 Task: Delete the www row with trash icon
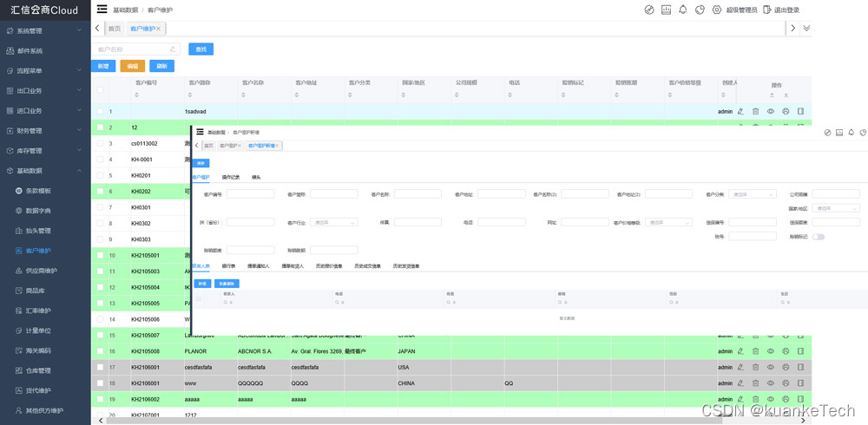pos(756,383)
